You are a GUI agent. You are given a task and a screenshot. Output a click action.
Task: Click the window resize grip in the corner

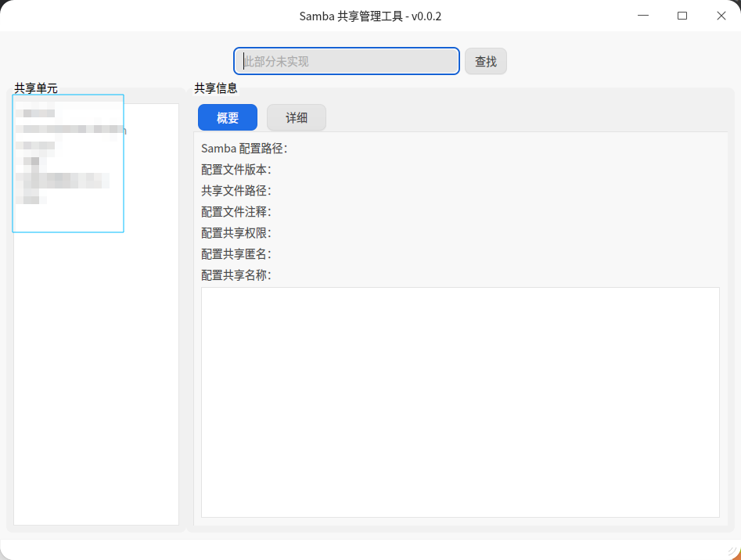(733, 551)
